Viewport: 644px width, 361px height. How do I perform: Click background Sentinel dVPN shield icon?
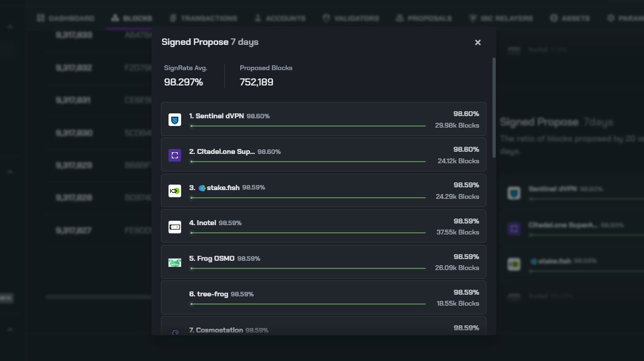tap(514, 193)
